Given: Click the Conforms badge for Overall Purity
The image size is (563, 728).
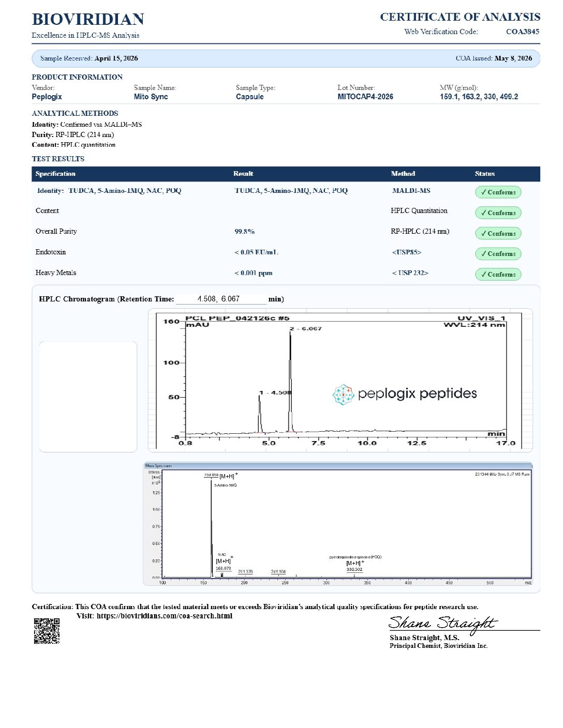Looking at the screenshot, I should click(x=498, y=233).
